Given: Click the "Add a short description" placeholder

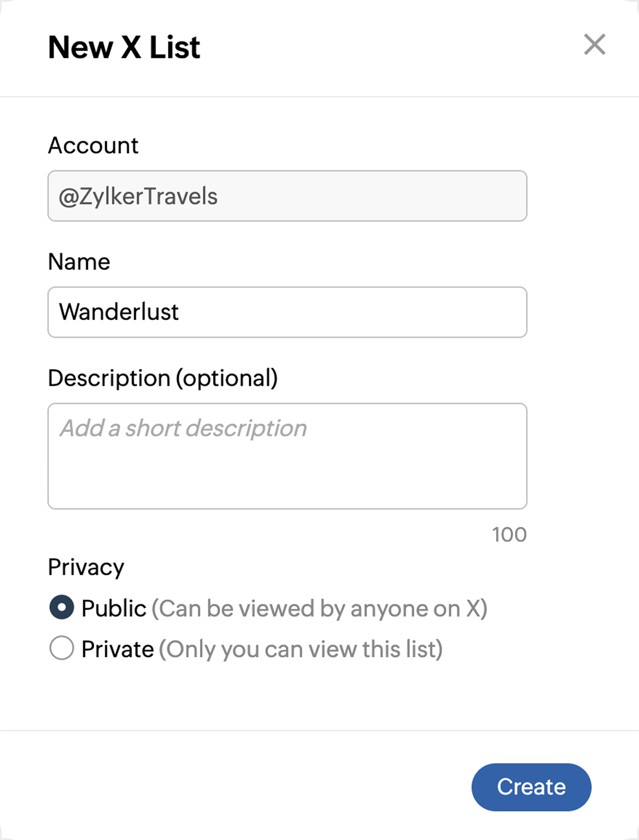Looking at the screenshot, I should (183, 428).
